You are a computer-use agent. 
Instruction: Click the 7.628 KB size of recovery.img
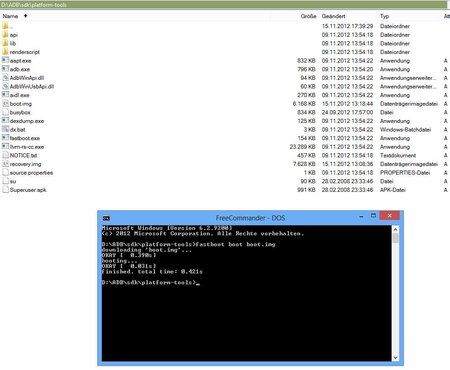(x=304, y=164)
